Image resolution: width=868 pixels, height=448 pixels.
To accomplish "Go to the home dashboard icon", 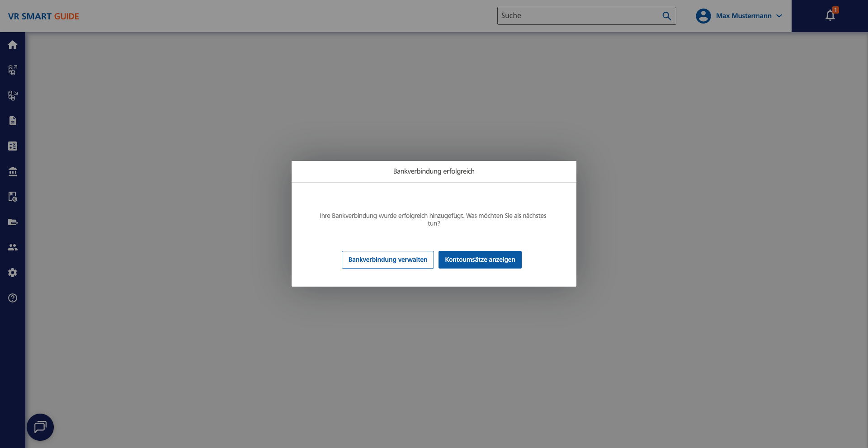I will [x=13, y=45].
